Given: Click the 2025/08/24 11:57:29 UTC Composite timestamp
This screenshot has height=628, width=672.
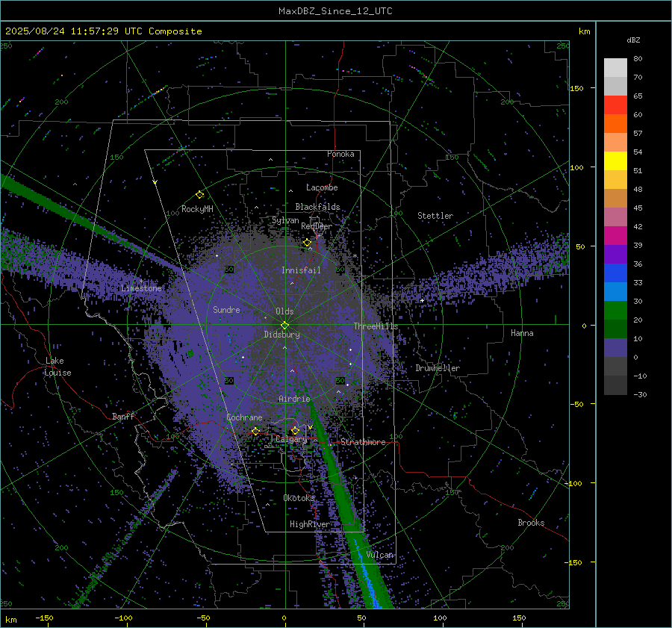Looking at the screenshot, I should [103, 31].
